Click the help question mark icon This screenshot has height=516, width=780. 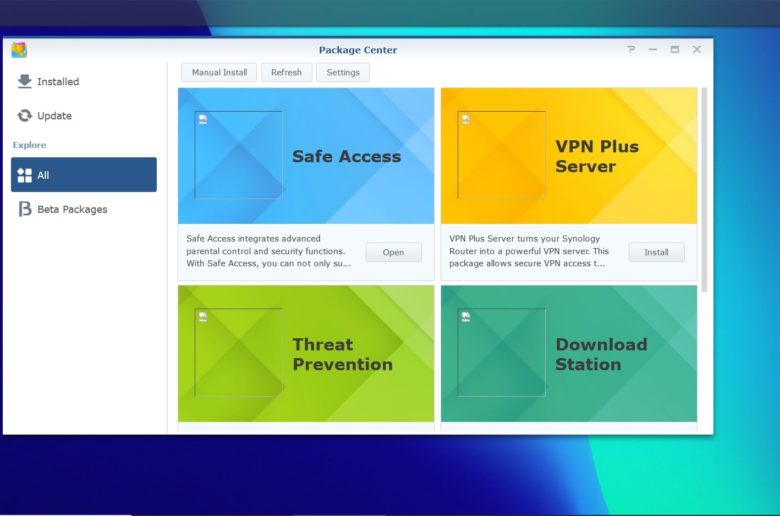631,49
